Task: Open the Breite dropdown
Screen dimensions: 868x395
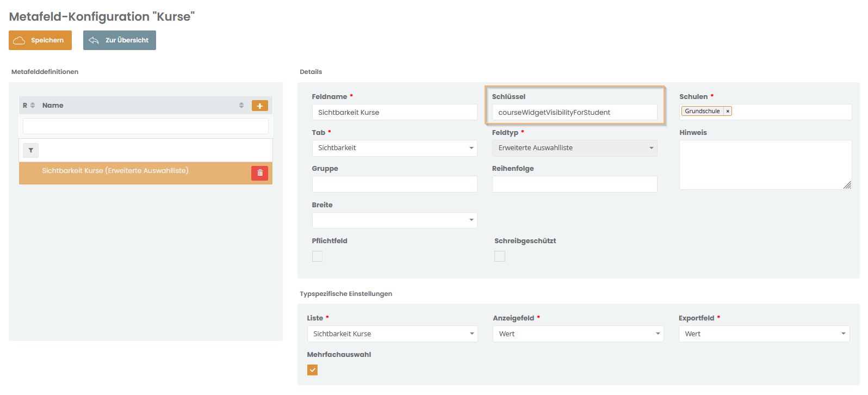Action: [394, 220]
